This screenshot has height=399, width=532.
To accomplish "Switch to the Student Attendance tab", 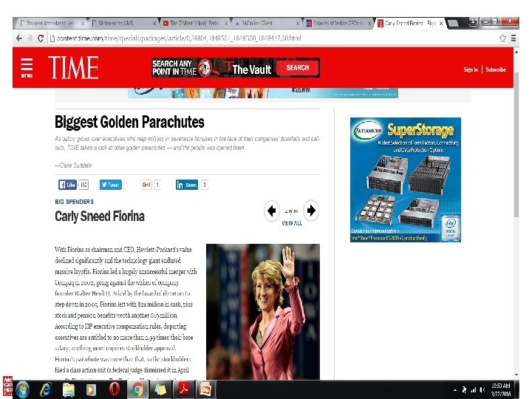I will click(x=51, y=23).
